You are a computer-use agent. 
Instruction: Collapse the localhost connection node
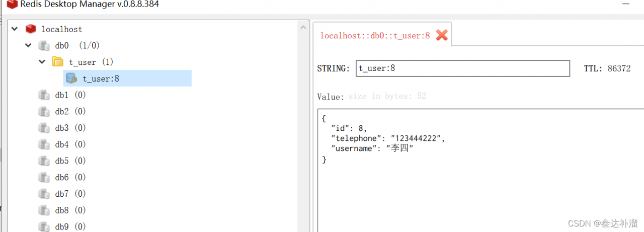(x=15, y=29)
